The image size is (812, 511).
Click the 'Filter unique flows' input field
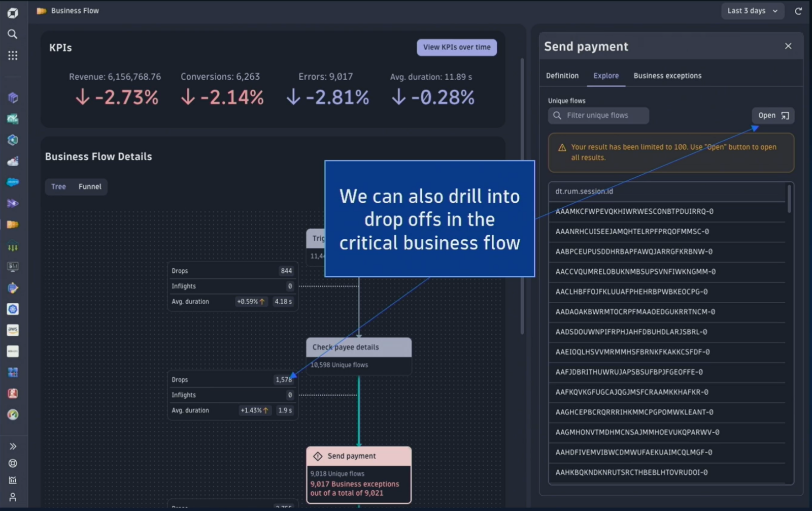(598, 115)
